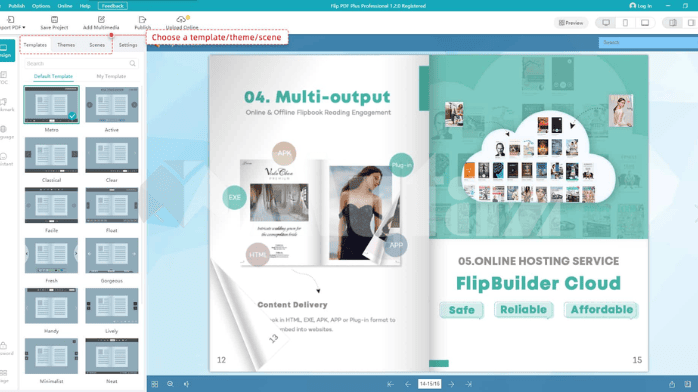Switch to desktop device preview
Viewport: 698px width, 392px height.
(606, 23)
